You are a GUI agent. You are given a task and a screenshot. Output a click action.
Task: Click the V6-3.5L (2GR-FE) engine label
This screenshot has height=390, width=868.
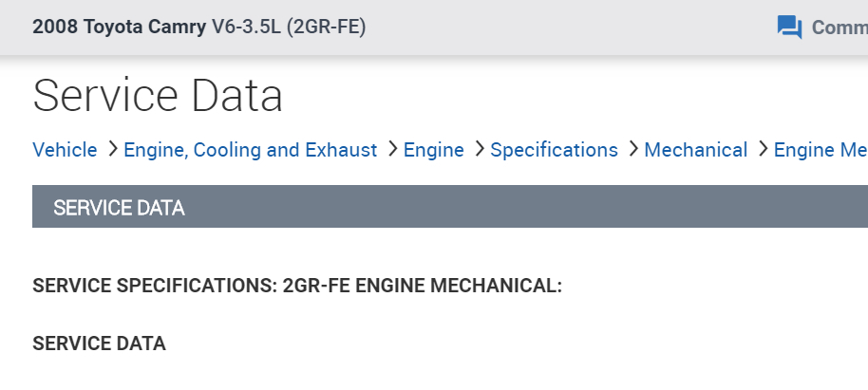[289, 27]
